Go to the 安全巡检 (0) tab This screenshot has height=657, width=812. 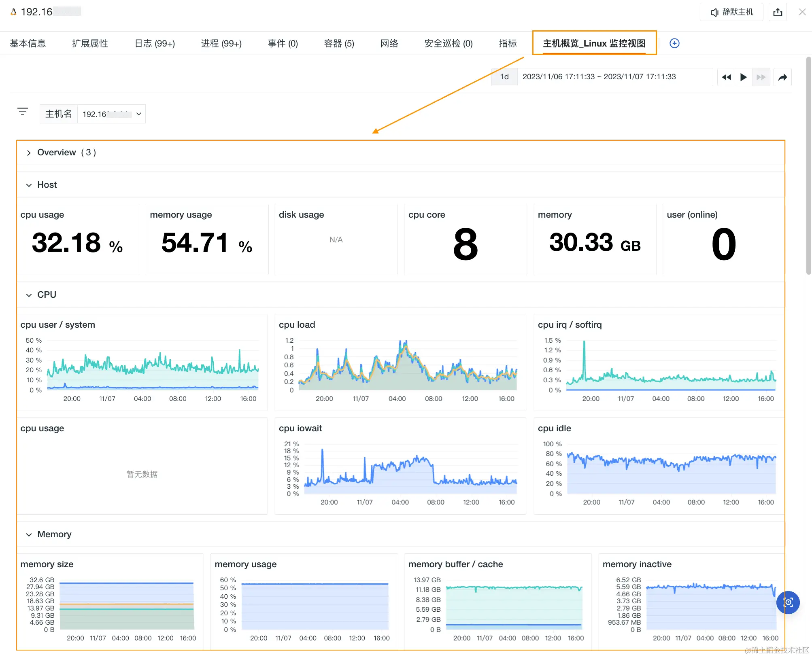pos(448,43)
